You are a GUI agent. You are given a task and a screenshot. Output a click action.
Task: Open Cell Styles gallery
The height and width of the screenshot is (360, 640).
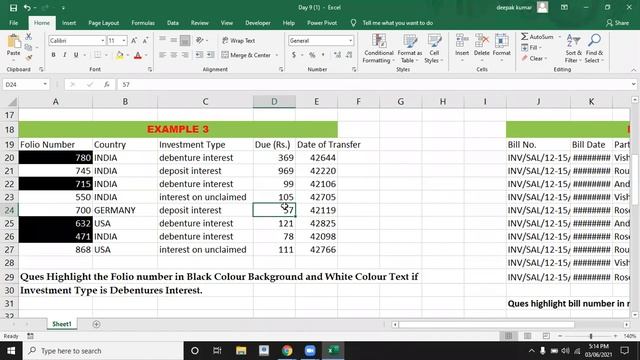pyautogui.click(x=434, y=49)
